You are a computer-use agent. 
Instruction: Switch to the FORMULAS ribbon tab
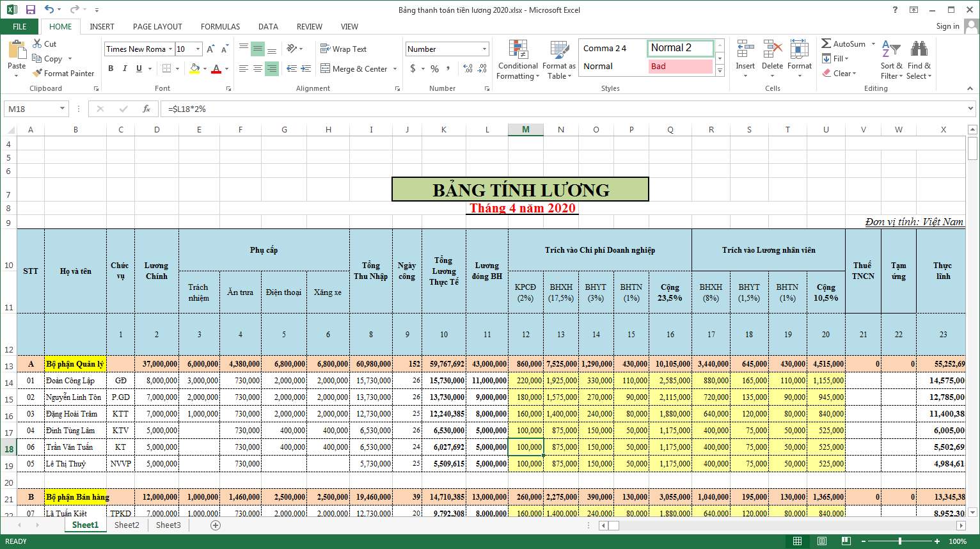pyautogui.click(x=220, y=27)
